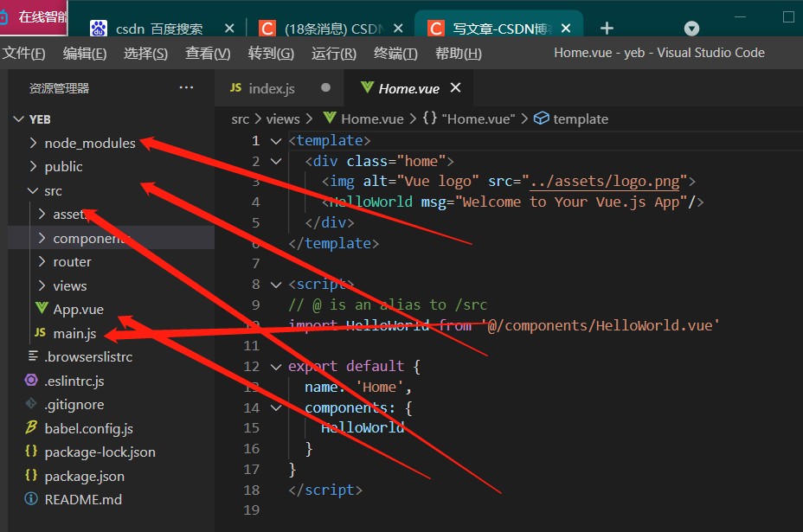Fold components block at line 14
Image resolution: width=803 pixels, height=532 pixels.
point(276,407)
